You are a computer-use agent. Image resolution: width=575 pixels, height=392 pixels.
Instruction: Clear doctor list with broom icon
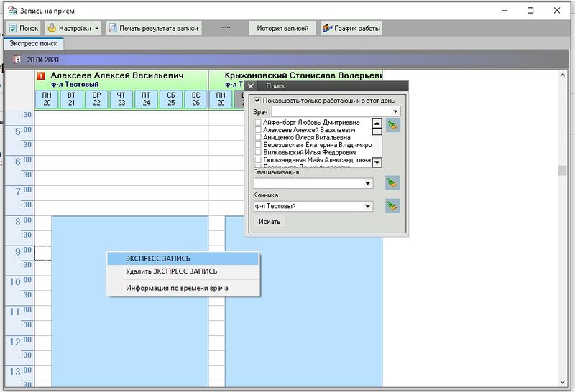(x=392, y=126)
